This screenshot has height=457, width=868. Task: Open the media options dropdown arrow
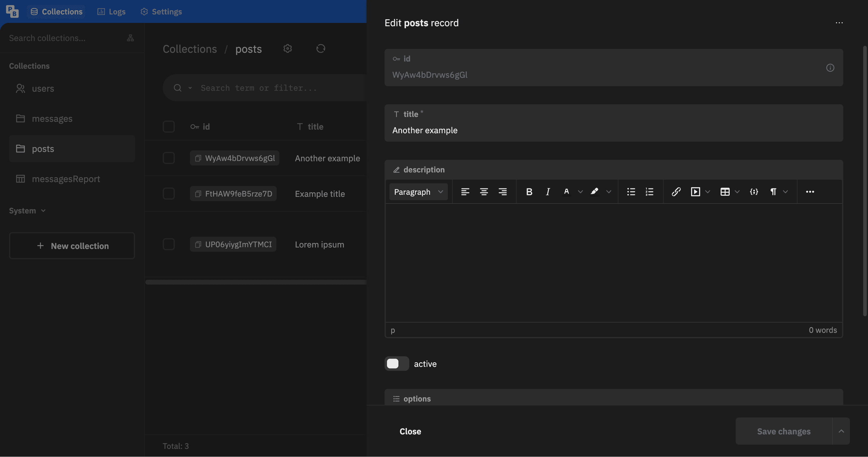pyautogui.click(x=708, y=192)
